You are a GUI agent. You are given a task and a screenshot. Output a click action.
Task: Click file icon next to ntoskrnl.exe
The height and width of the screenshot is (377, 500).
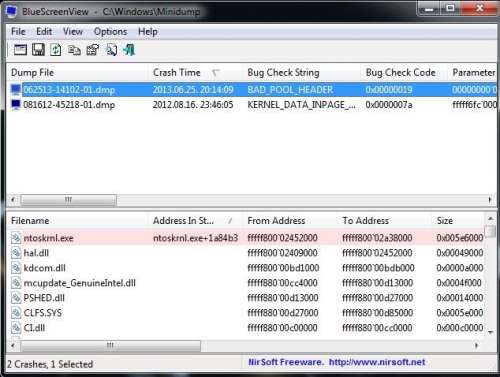(x=16, y=238)
